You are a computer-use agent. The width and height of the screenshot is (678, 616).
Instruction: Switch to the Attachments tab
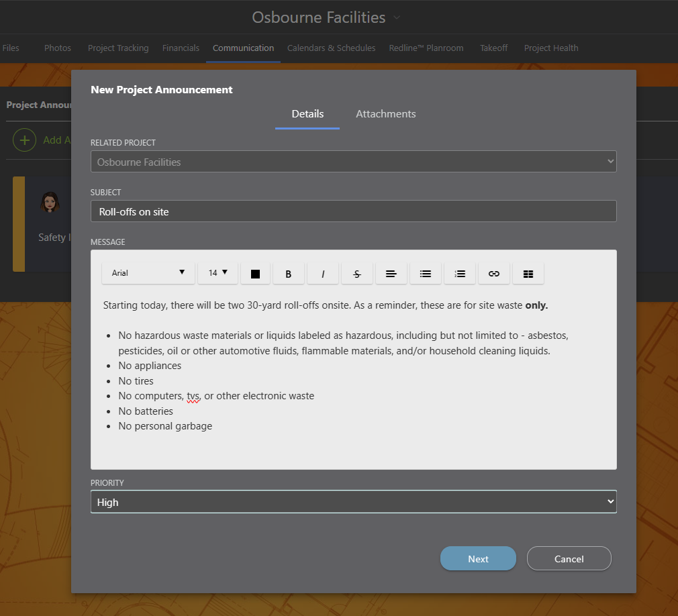pos(386,114)
